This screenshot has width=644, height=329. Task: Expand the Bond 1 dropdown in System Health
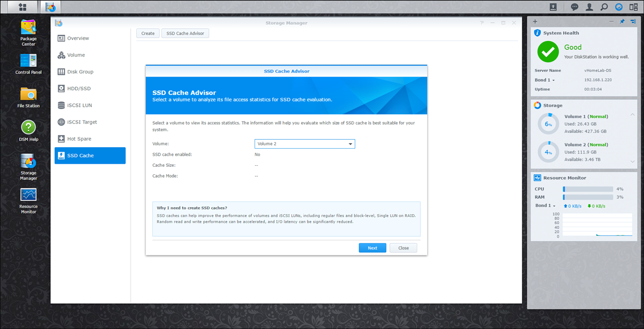[545, 80]
